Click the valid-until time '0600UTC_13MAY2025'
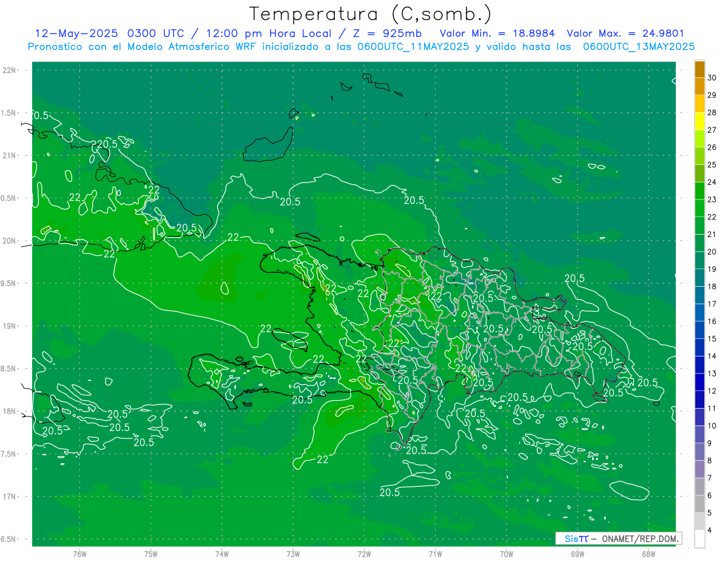The image size is (728, 562). point(639,47)
